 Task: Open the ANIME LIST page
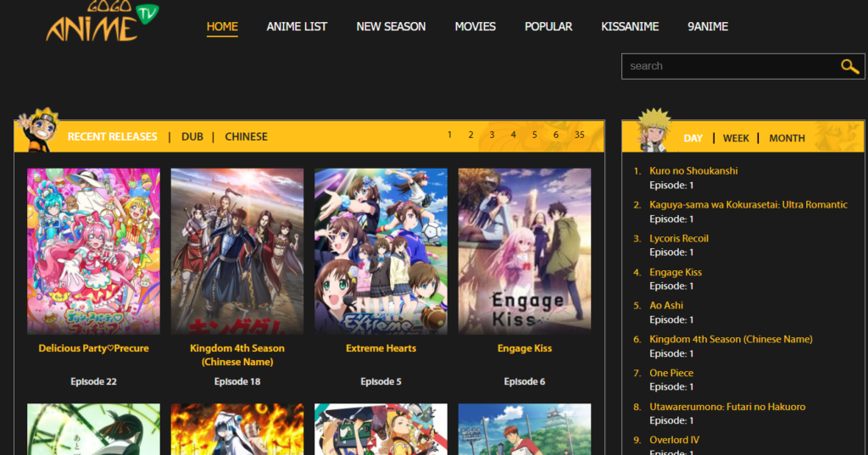click(x=297, y=26)
